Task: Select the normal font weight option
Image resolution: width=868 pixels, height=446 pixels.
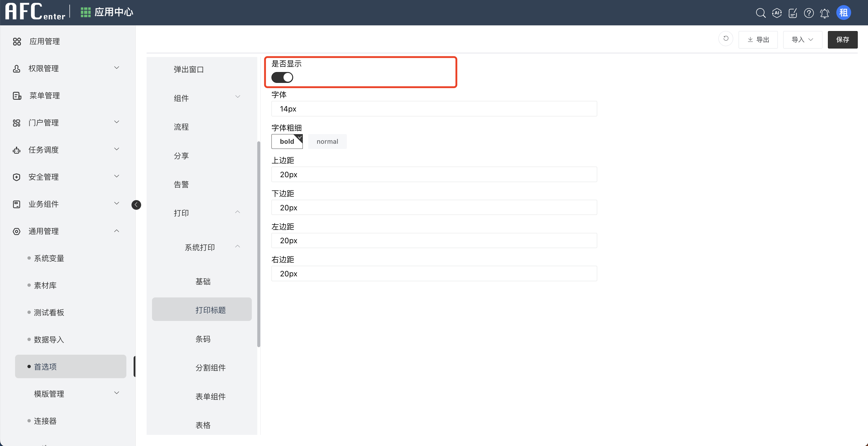Action: point(327,141)
